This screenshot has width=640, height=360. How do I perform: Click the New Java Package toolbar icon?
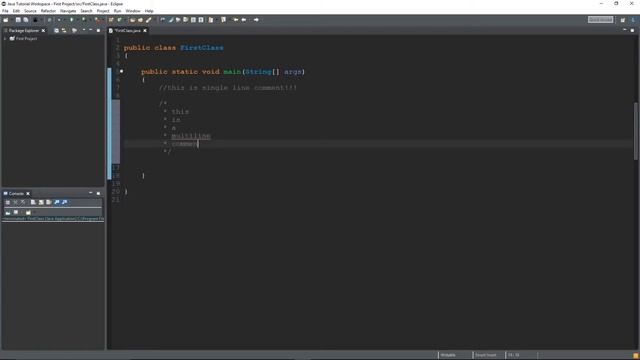111,20
